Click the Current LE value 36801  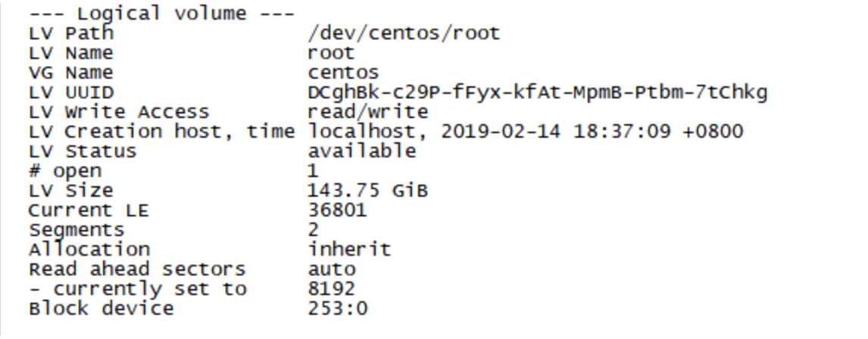(x=337, y=210)
